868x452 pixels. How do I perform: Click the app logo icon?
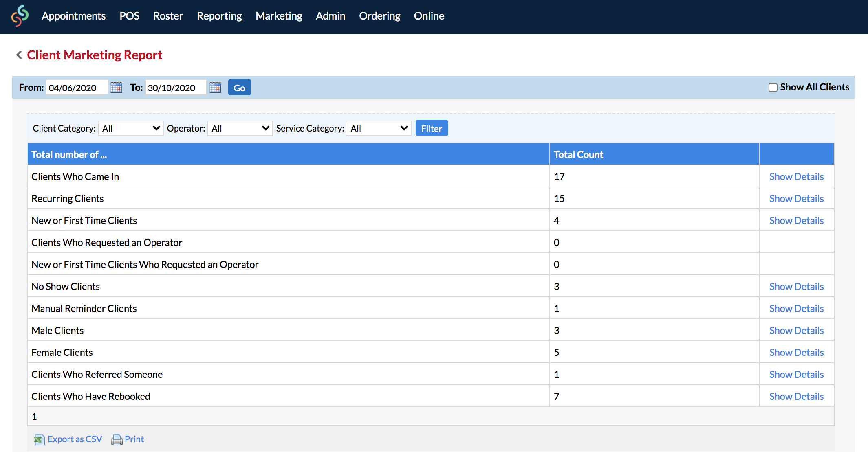[x=20, y=16]
